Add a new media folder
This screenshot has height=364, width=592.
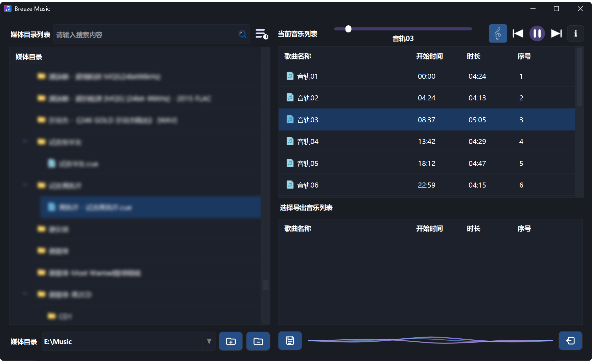point(231,341)
